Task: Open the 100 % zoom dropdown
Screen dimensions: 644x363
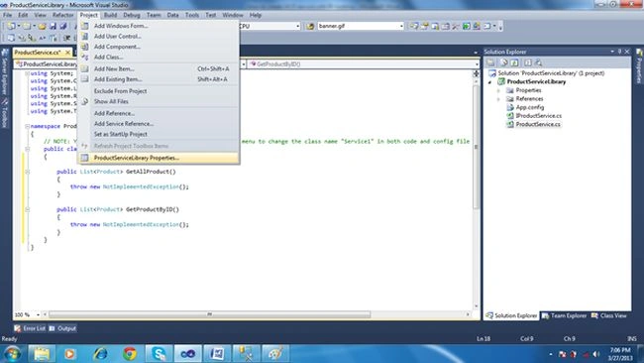Action: [38, 314]
